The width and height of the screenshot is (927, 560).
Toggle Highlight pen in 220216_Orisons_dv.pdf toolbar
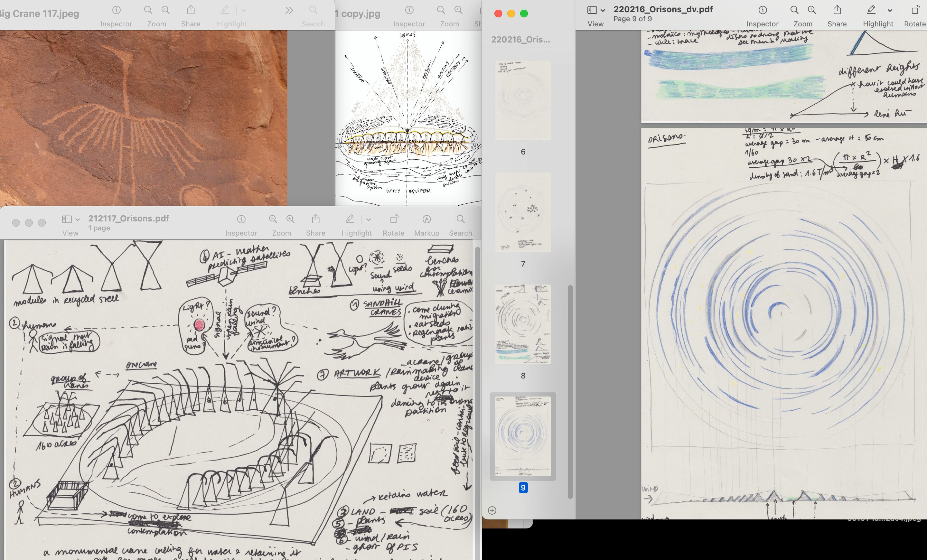coord(871,10)
